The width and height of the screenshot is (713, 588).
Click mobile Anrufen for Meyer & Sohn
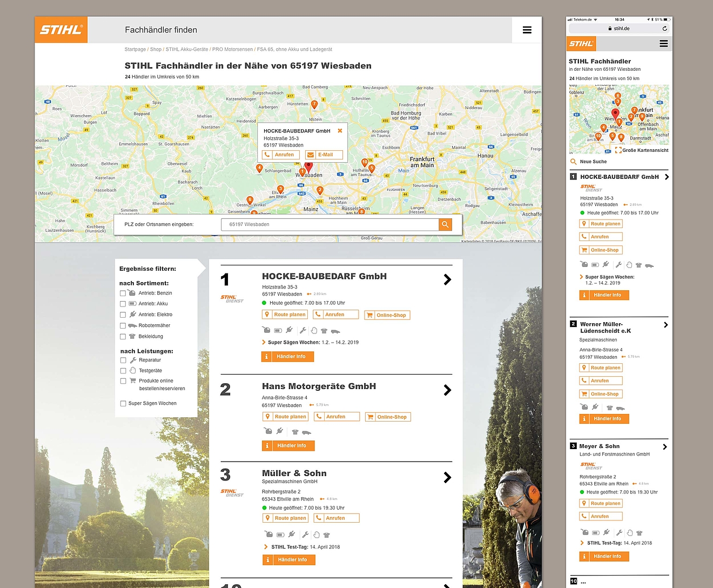tap(601, 517)
